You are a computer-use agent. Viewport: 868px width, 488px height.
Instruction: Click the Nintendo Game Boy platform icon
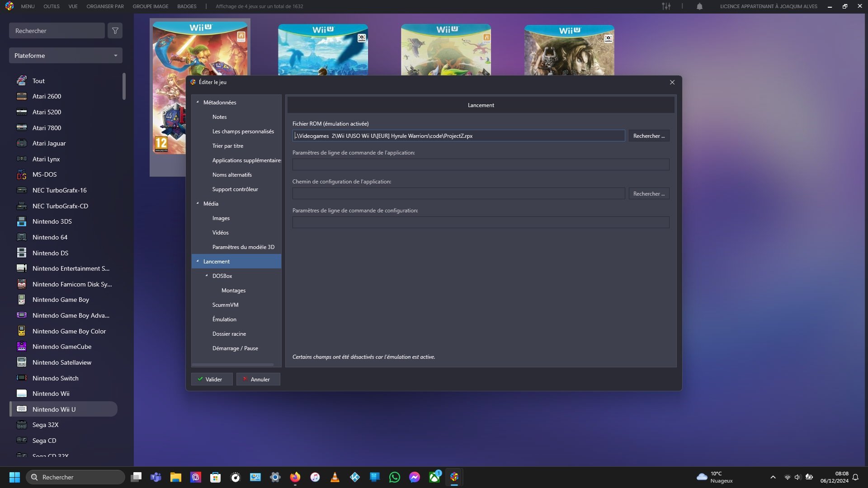coord(22,300)
